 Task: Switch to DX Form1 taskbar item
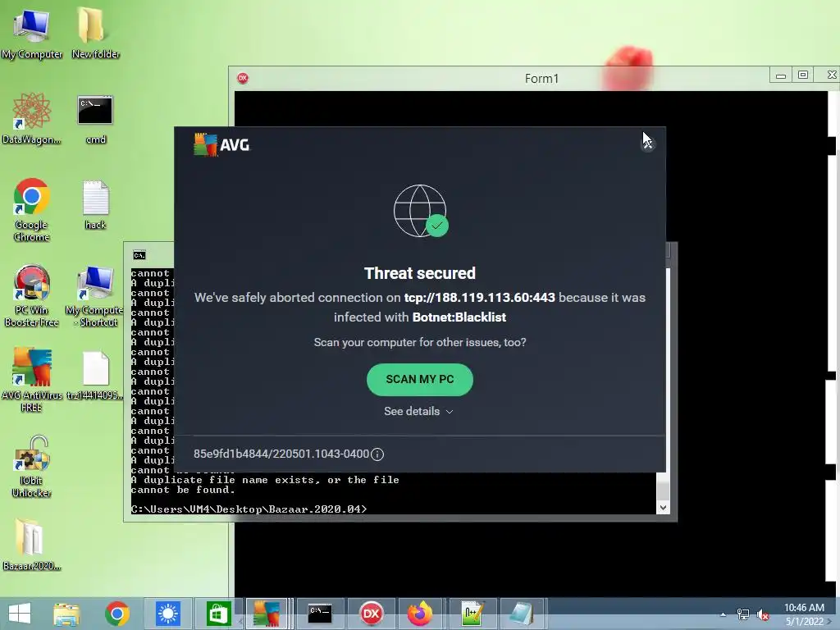pyautogui.click(x=372, y=614)
